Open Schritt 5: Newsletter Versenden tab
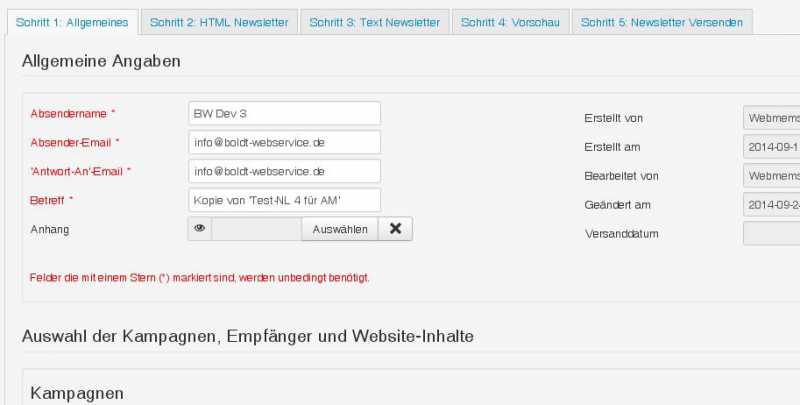This screenshot has height=405, width=800. point(662,22)
